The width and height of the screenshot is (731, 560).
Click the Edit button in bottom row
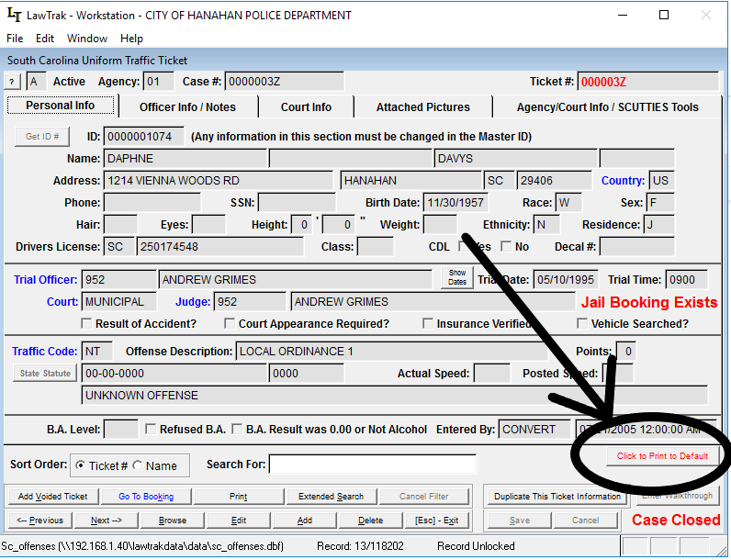[238, 520]
